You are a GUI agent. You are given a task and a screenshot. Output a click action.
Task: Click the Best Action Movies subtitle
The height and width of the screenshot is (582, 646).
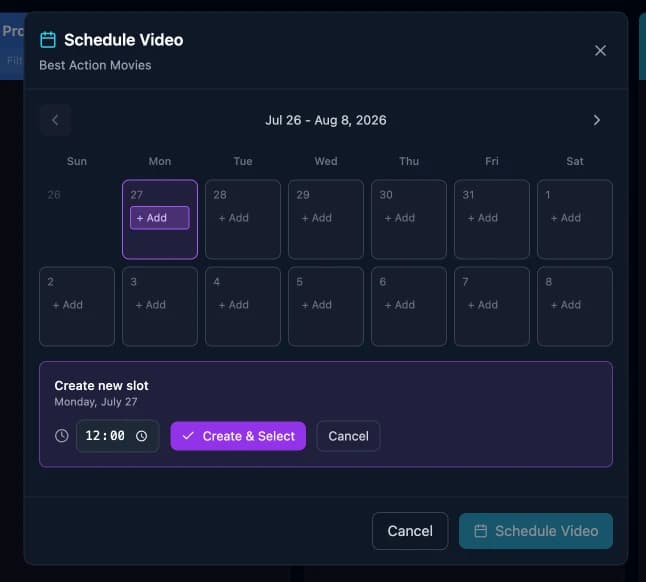point(95,65)
